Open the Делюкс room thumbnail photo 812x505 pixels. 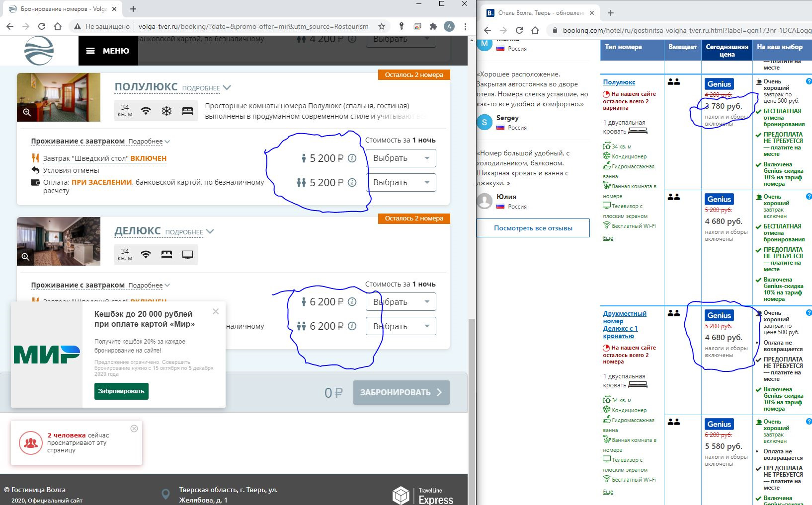point(59,241)
